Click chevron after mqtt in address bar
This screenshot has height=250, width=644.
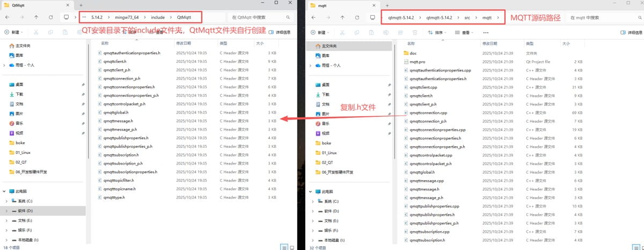[498, 17]
